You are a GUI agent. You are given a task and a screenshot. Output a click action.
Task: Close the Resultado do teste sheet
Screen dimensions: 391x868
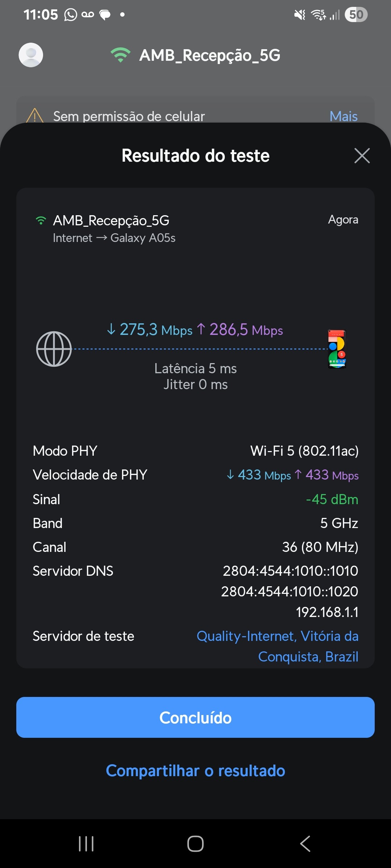(362, 156)
